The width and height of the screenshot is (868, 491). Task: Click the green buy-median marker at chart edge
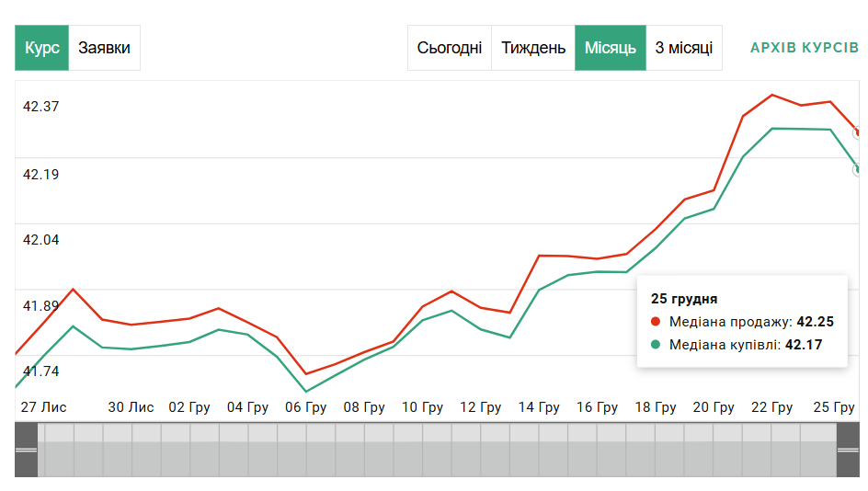tap(858, 170)
